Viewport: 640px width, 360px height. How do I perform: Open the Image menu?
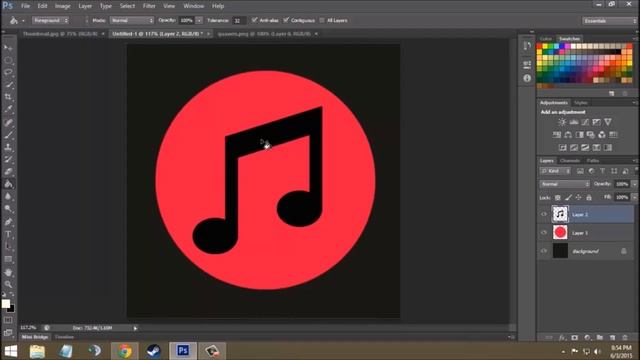coord(62,6)
